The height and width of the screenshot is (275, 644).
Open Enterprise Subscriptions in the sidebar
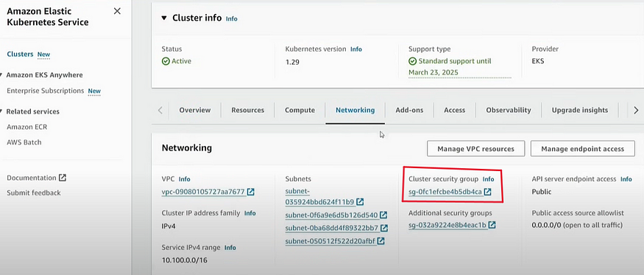[x=45, y=91]
